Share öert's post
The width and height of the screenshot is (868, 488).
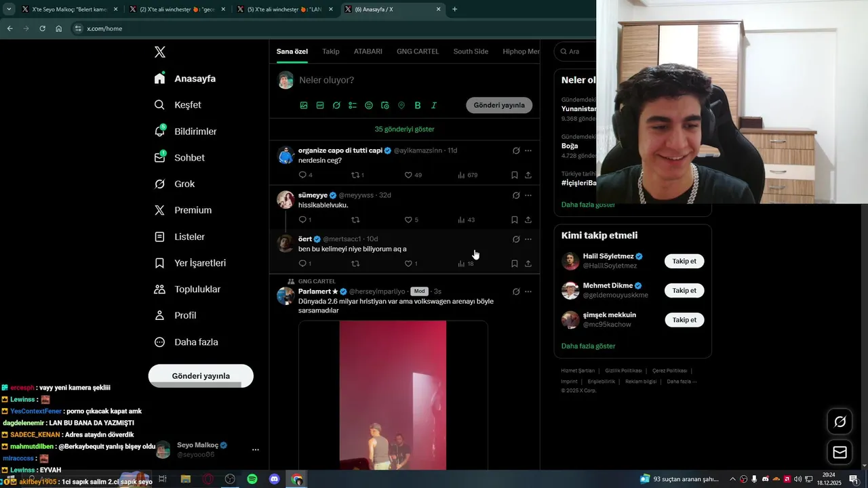pos(528,264)
